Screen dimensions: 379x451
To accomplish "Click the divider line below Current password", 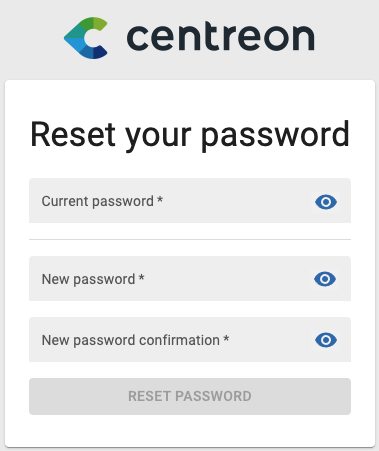I will tap(190, 239).
